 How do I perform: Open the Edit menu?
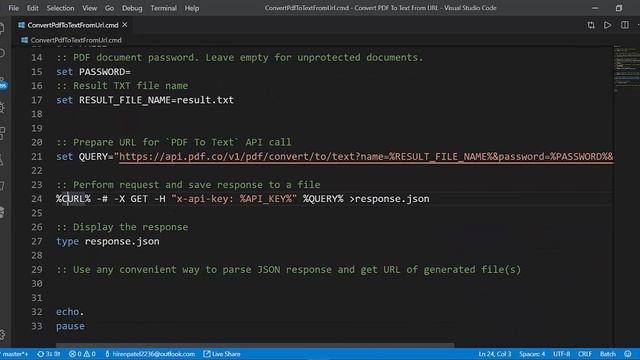point(33,8)
